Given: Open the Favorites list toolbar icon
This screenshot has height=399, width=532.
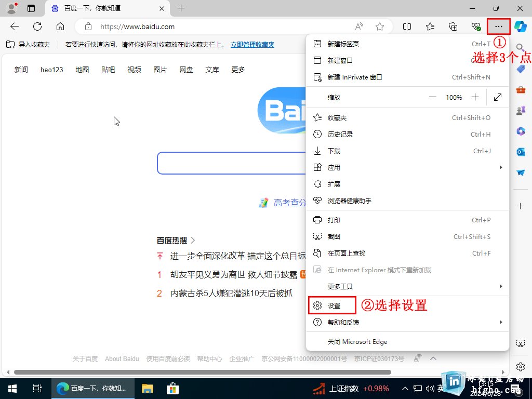Looking at the screenshot, I should (430, 26).
